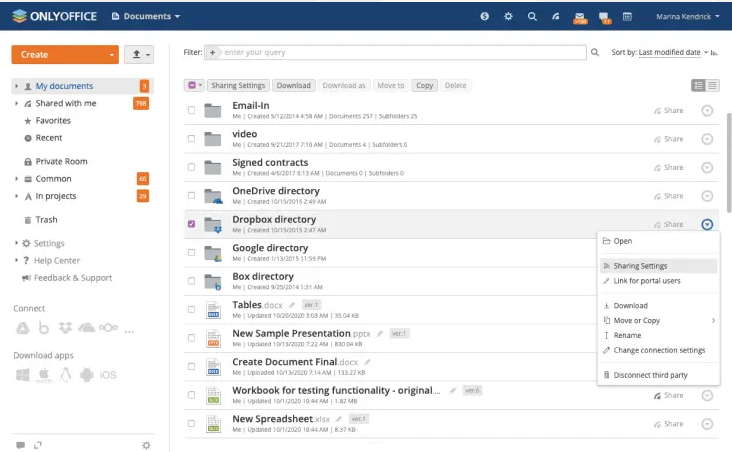This screenshot has height=452, width=732.
Task: Open the Documents module dropdown
Action: tap(146, 16)
